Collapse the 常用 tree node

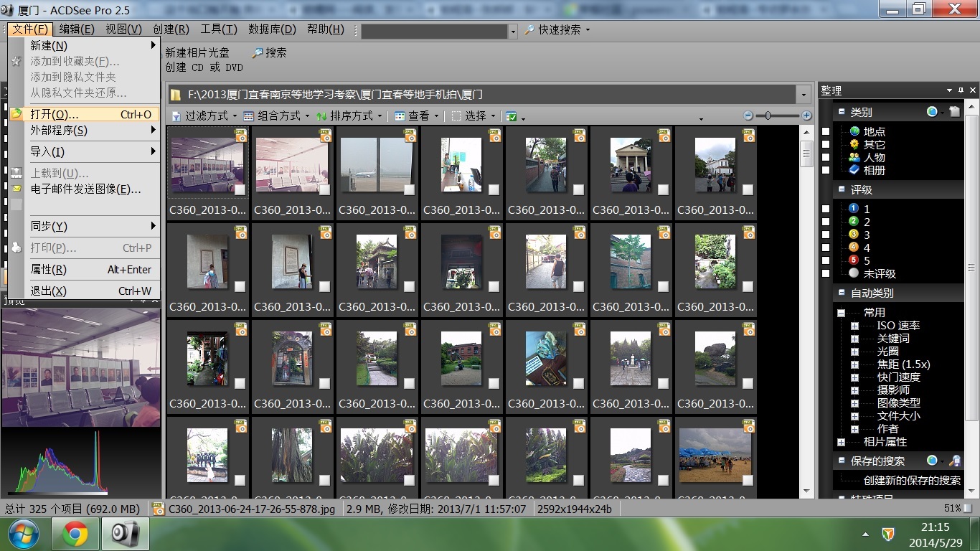coord(841,313)
